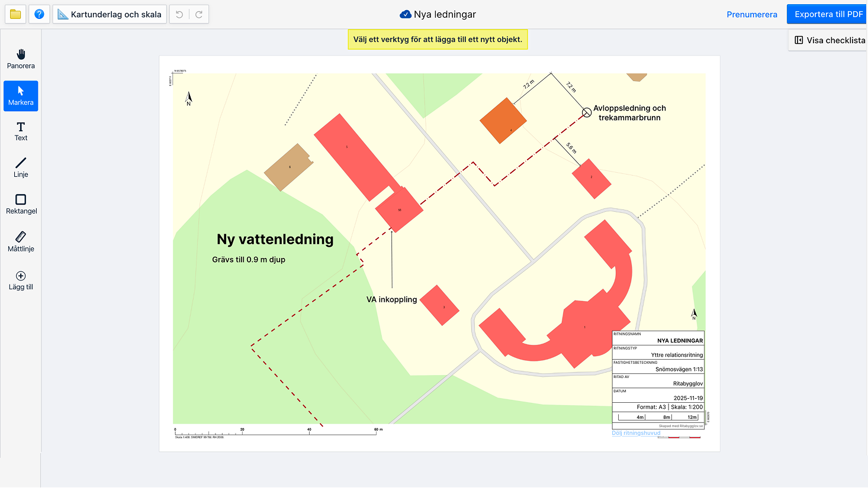This screenshot has height=488, width=868.
Task: Select the Panorera hand tool
Action: [x=21, y=59]
